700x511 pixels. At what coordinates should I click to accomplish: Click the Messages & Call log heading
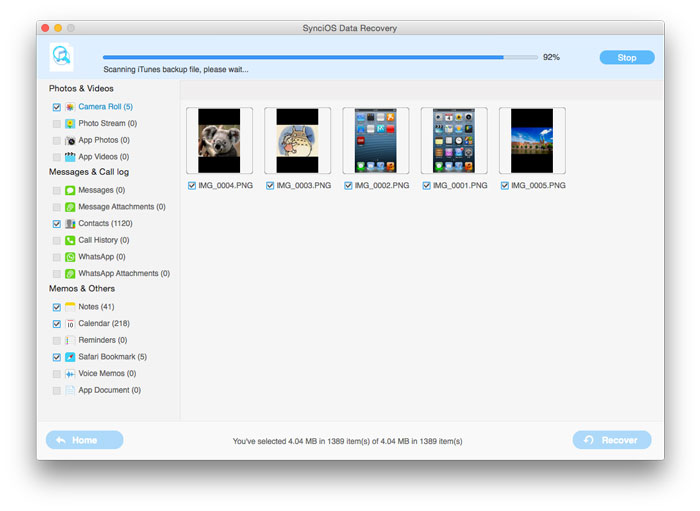coord(89,172)
